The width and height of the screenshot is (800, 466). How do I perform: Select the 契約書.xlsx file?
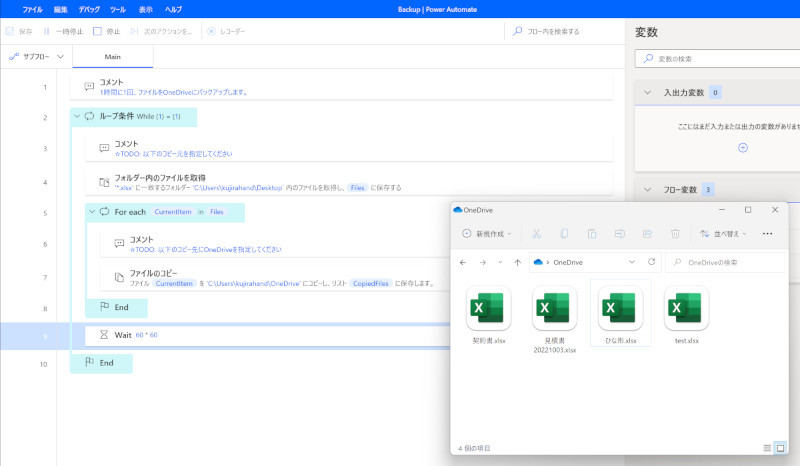tap(488, 315)
